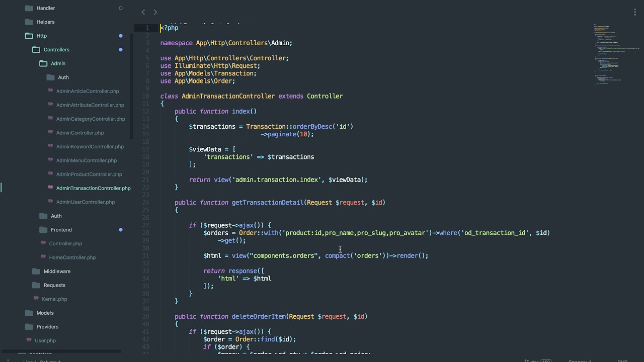This screenshot has height=362, width=644.
Task: Click the string "components.orders"
Action: pyautogui.click(x=284, y=256)
